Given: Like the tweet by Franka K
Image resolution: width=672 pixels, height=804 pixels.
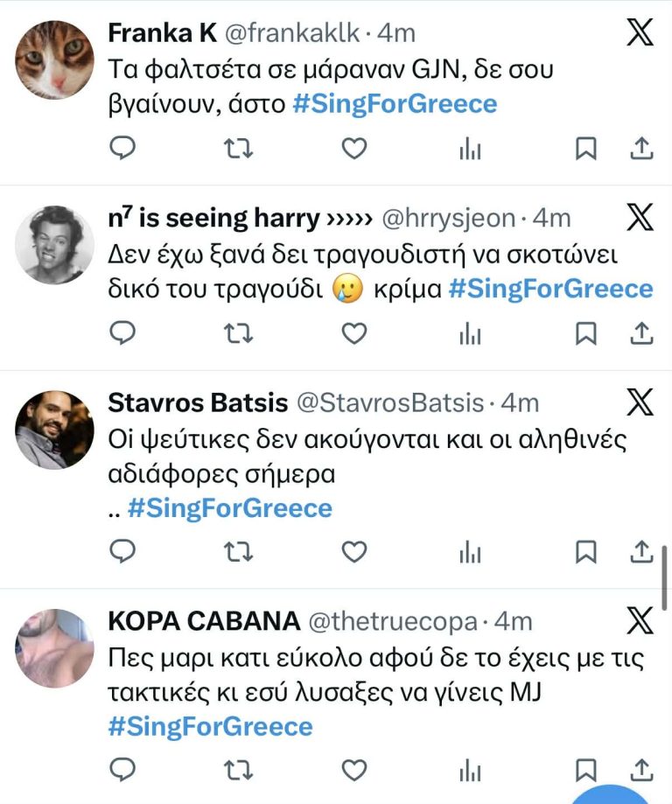Looking at the screenshot, I should click(353, 150).
